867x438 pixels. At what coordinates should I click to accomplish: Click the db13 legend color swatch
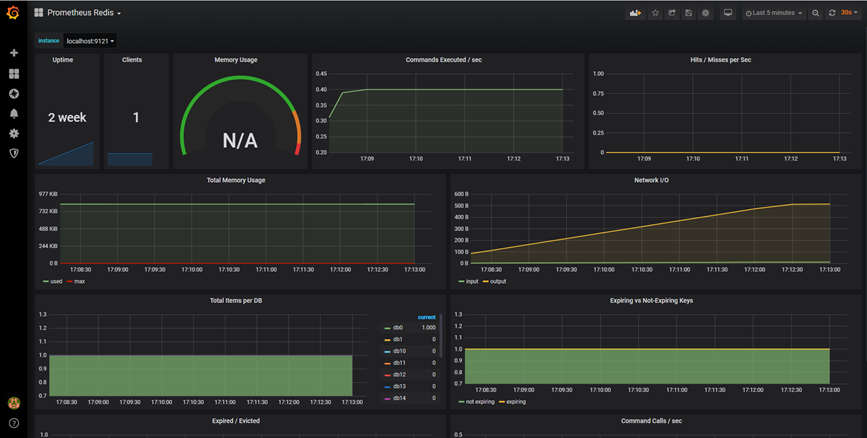coord(388,387)
